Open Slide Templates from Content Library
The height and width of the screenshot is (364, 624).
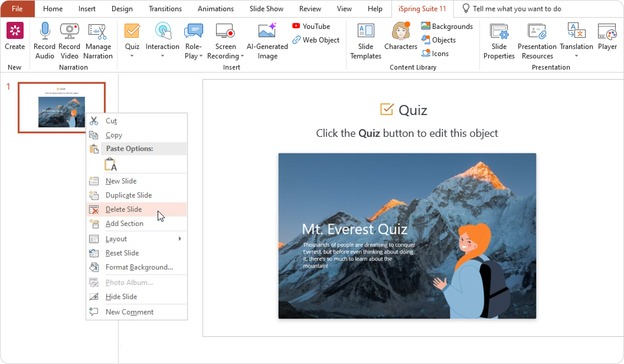[365, 31]
